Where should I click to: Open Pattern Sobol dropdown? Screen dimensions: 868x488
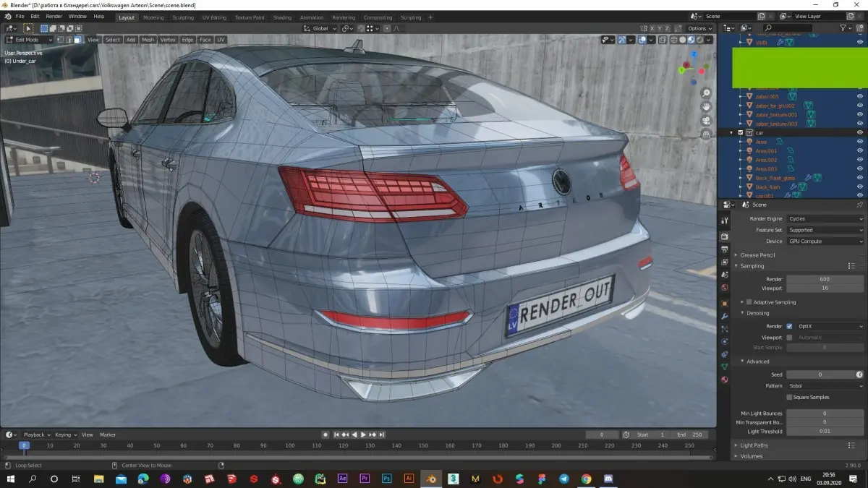tap(825, 386)
